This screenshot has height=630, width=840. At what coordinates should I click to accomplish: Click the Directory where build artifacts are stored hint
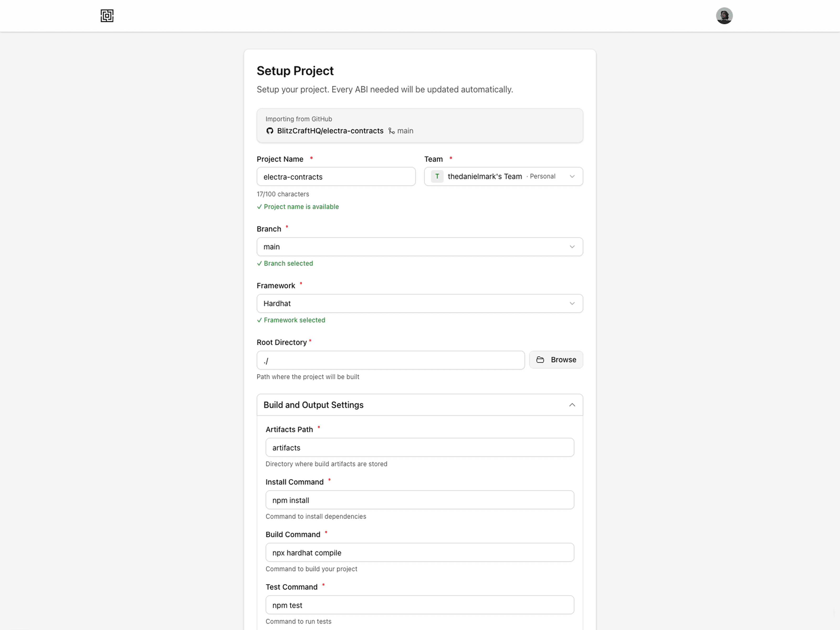(326, 464)
